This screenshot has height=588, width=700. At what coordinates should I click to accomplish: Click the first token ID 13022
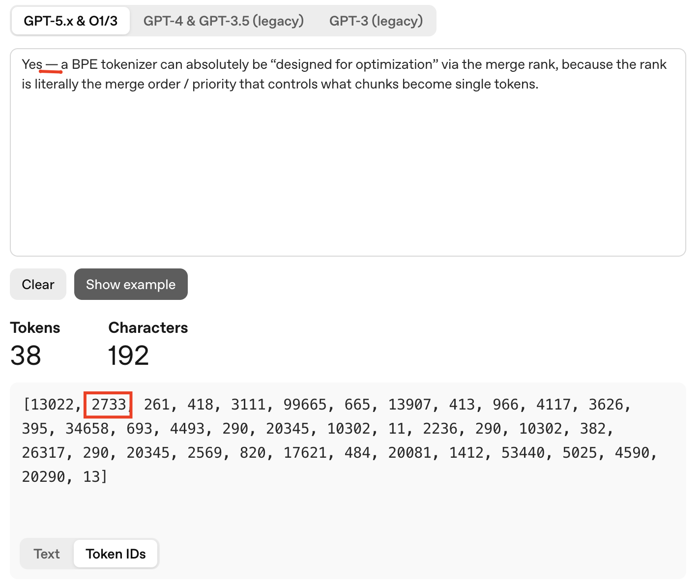pos(52,405)
